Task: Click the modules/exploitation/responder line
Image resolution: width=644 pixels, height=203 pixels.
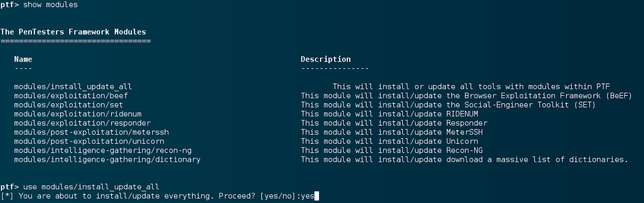Action: [x=82, y=123]
